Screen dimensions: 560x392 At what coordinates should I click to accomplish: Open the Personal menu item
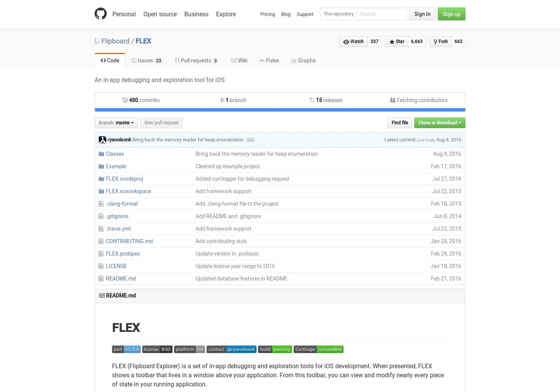click(124, 14)
